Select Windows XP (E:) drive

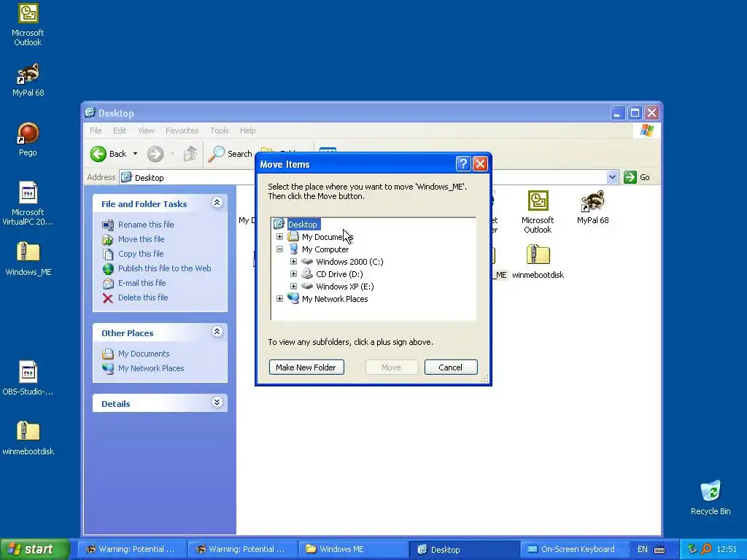click(344, 286)
